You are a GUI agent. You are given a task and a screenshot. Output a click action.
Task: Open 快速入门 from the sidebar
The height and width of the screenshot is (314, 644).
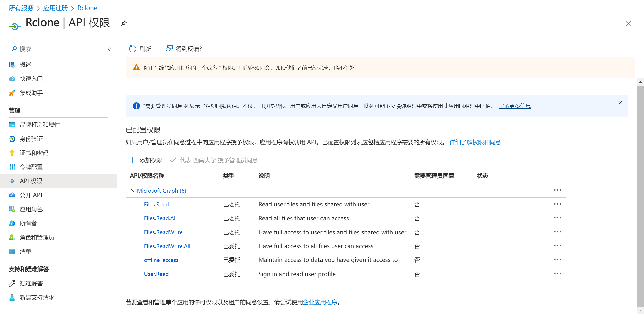pyautogui.click(x=31, y=79)
